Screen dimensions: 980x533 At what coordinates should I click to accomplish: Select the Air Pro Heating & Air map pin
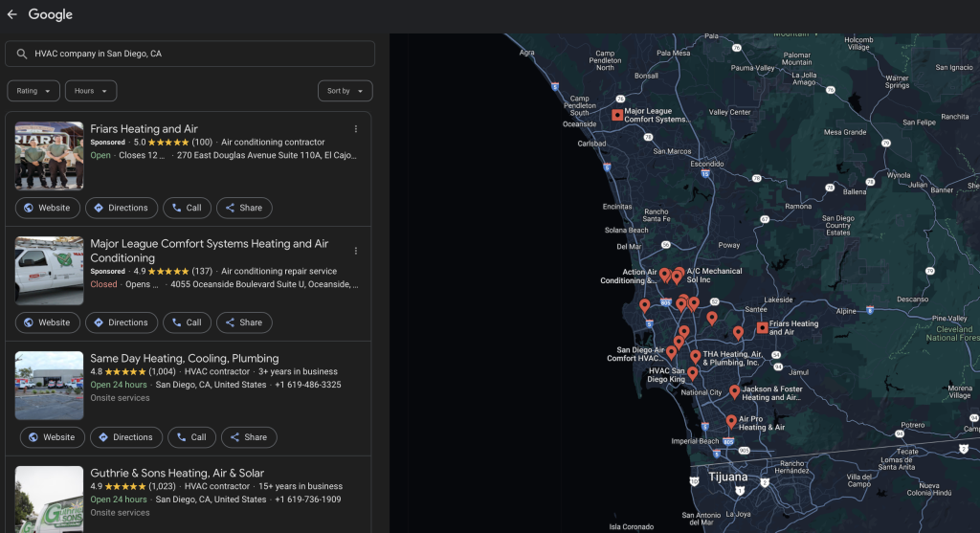tap(730, 421)
